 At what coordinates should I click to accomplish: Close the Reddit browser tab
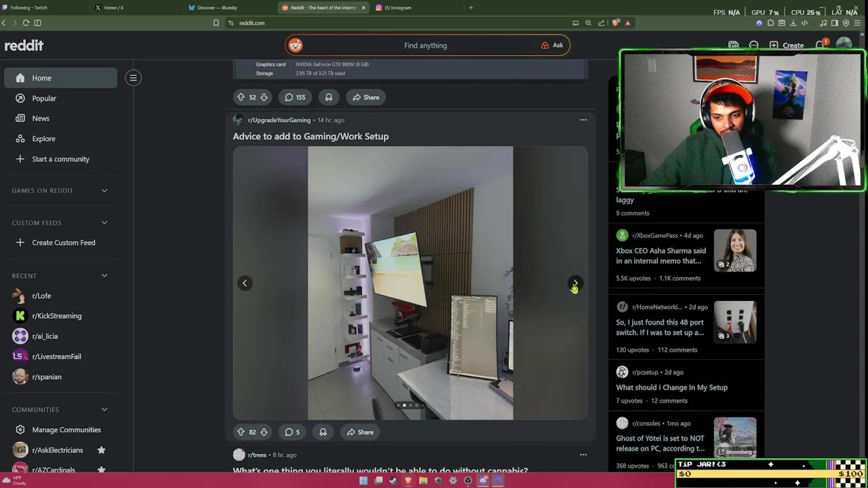363,7
